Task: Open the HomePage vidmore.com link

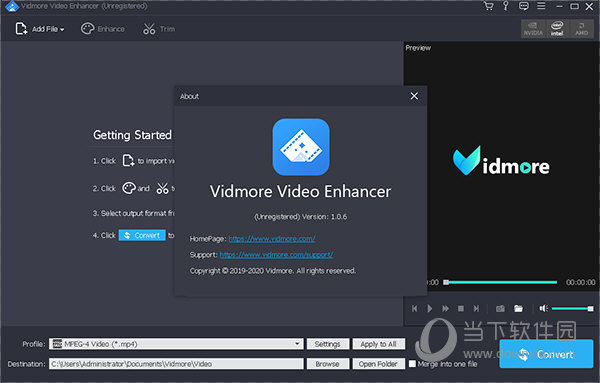Action: coord(272,239)
